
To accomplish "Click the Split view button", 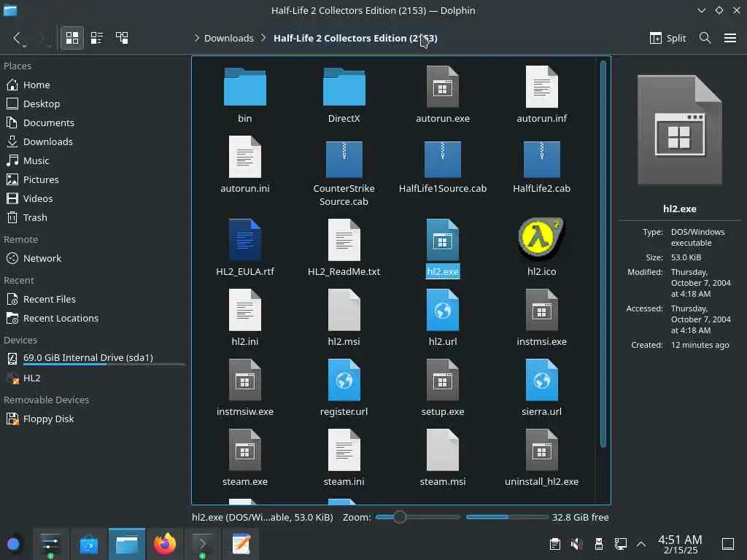I will point(667,38).
